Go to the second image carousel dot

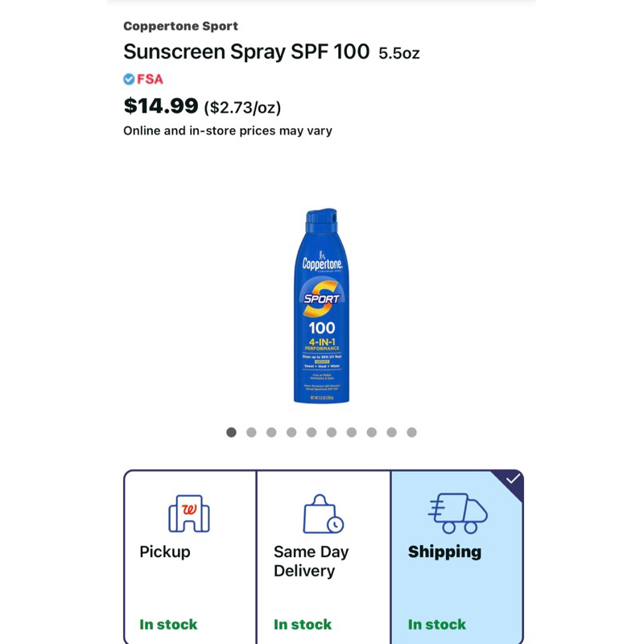click(251, 432)
